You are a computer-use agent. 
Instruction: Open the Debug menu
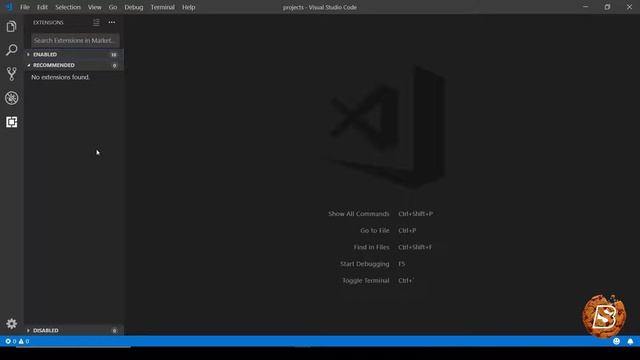point(133,7)
